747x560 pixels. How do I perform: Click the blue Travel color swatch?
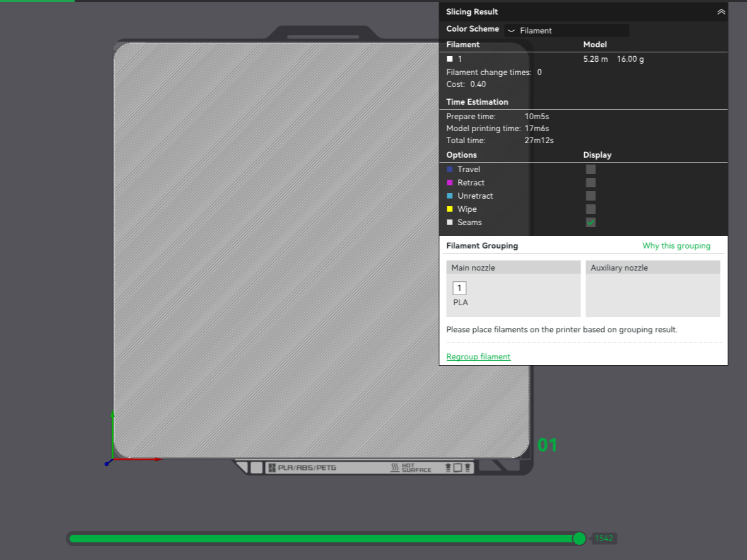pos(450,170)
